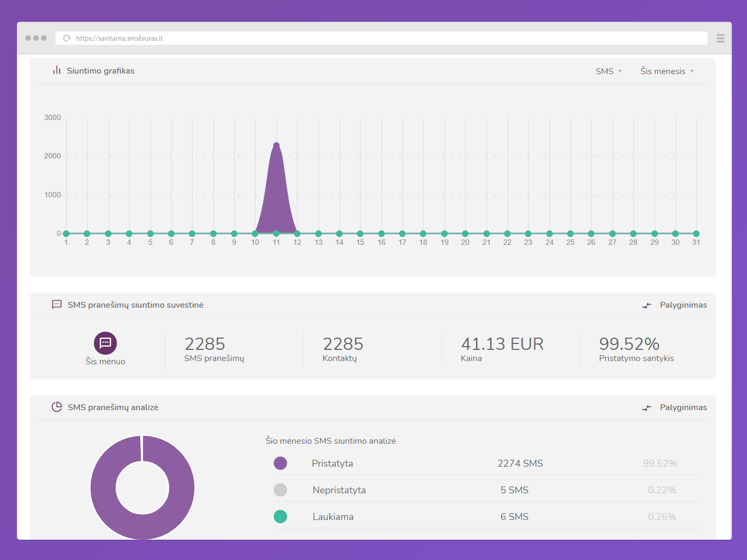Click the 2274 SMS delivered count
747x560 pixels.
click(x=520, y=463)
